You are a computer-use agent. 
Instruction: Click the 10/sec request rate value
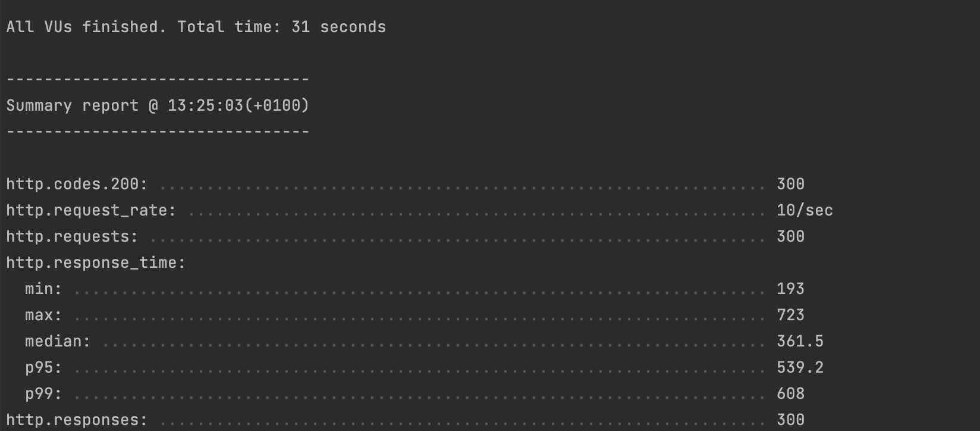[805, 210]
